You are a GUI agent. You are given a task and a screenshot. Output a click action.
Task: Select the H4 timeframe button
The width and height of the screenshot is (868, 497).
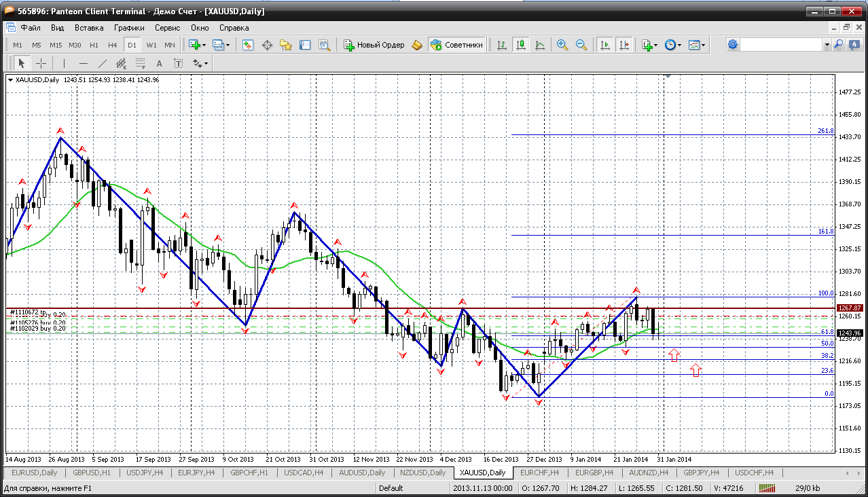point(113,45)
